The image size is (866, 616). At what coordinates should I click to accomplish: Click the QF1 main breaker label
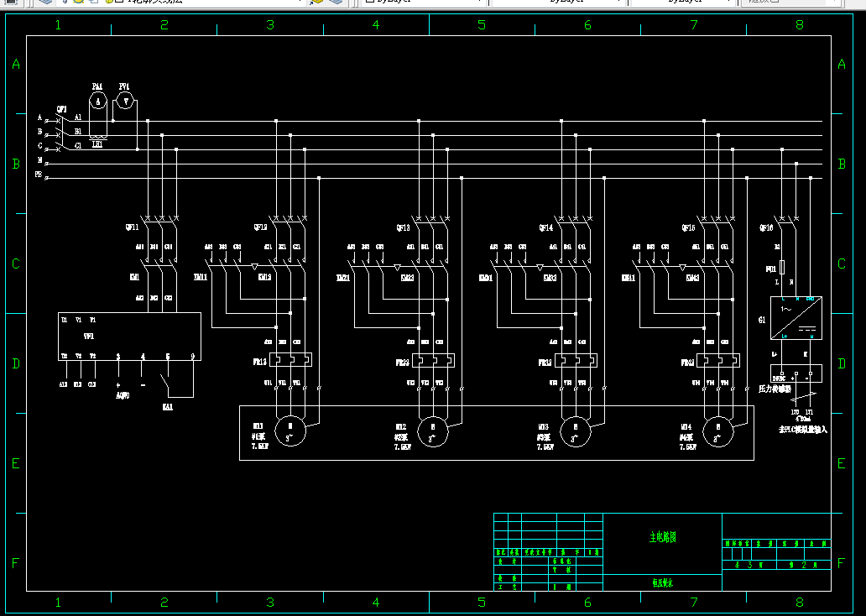(x=62, y=109)
